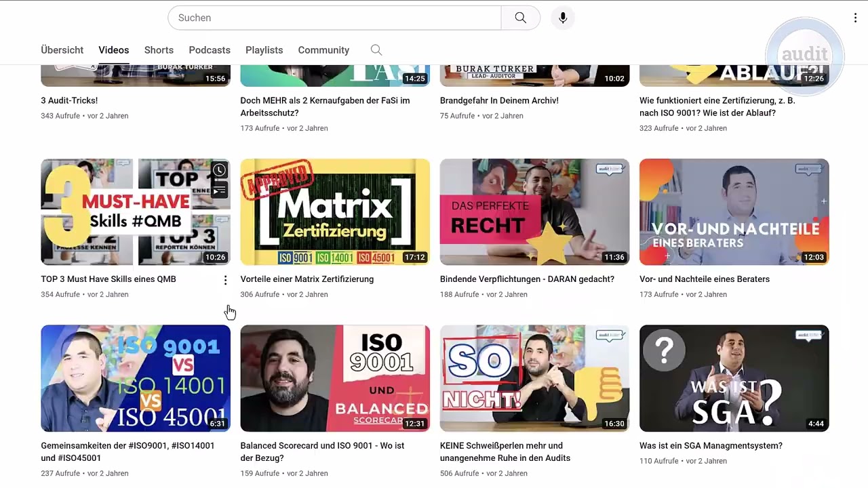The image size is (868, 488).
Task: Click the '110 Aufrufe' view count
Action: [x=658, y=462]
